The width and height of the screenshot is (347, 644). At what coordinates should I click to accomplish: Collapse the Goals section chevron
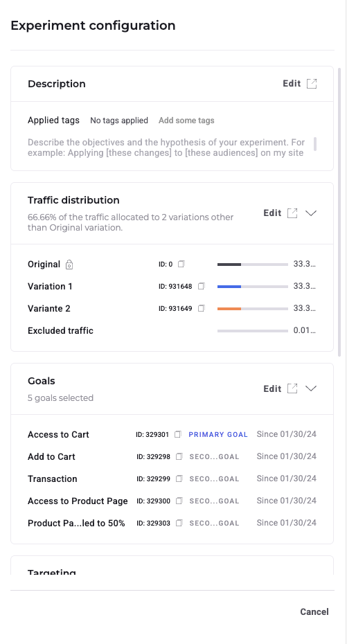[x=311, y=388]
